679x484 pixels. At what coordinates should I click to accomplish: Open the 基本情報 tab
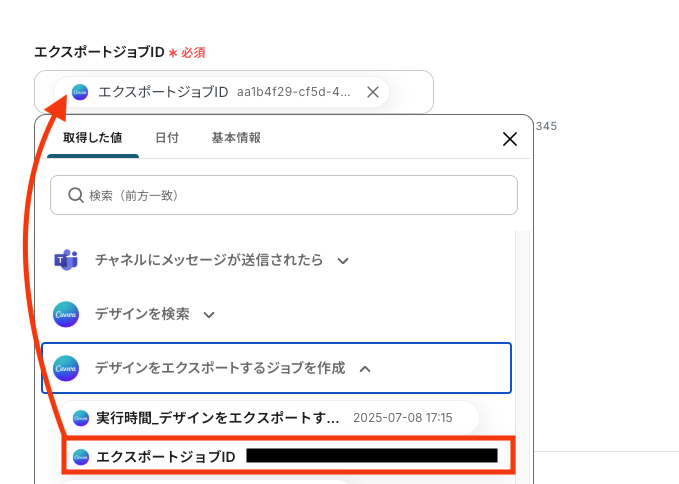coord(236,138)
